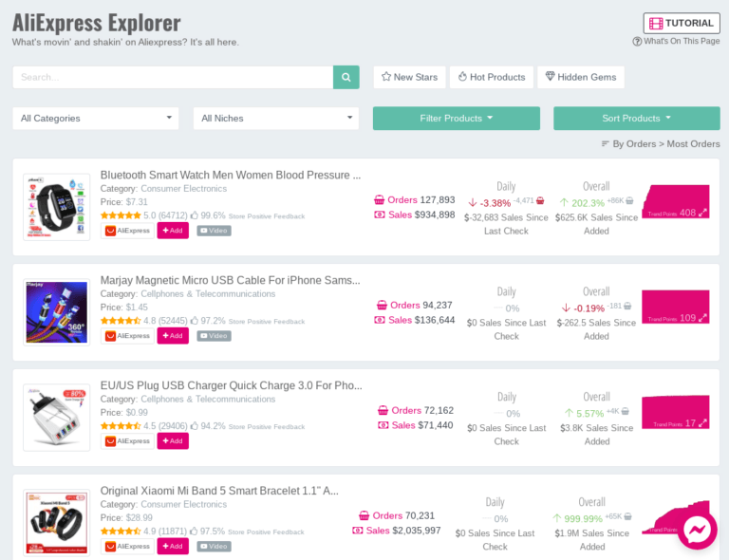729x560 pixels.
Task: Expand the All Categories dropdown
Action: (x=96, y=119)
